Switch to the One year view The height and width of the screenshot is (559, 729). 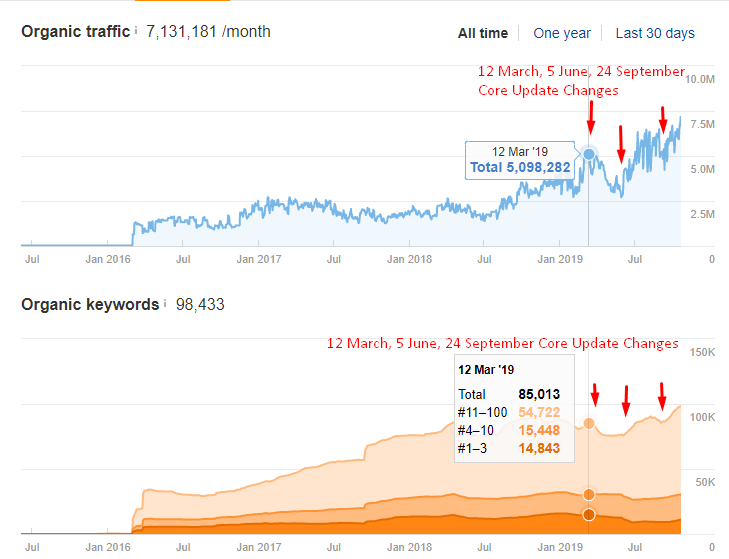point(561,33)
